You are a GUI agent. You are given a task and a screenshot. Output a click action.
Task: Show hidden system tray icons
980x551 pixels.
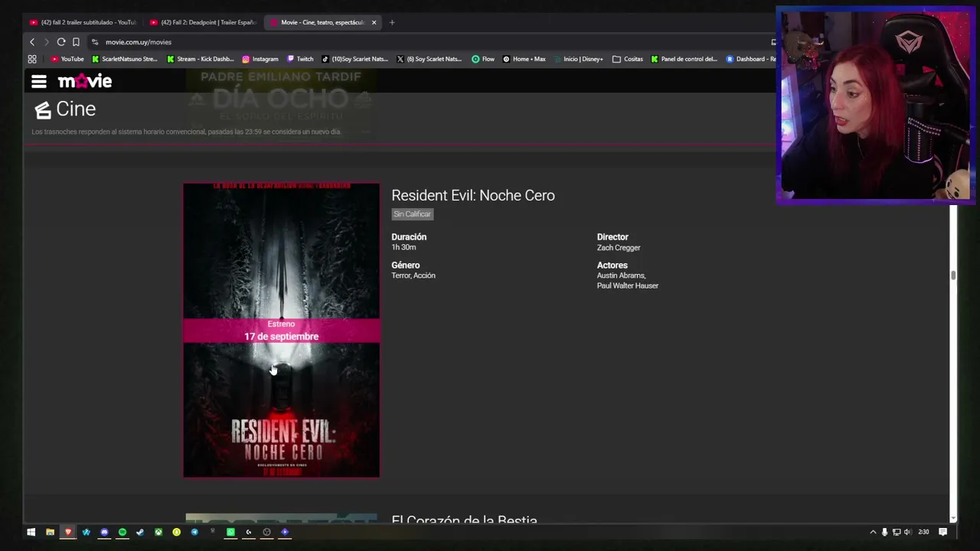(x=873, y=532)
